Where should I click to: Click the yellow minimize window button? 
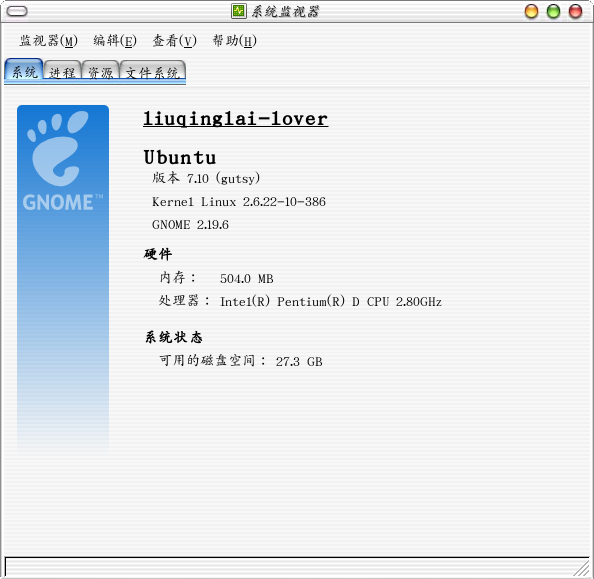coord(531,11)
